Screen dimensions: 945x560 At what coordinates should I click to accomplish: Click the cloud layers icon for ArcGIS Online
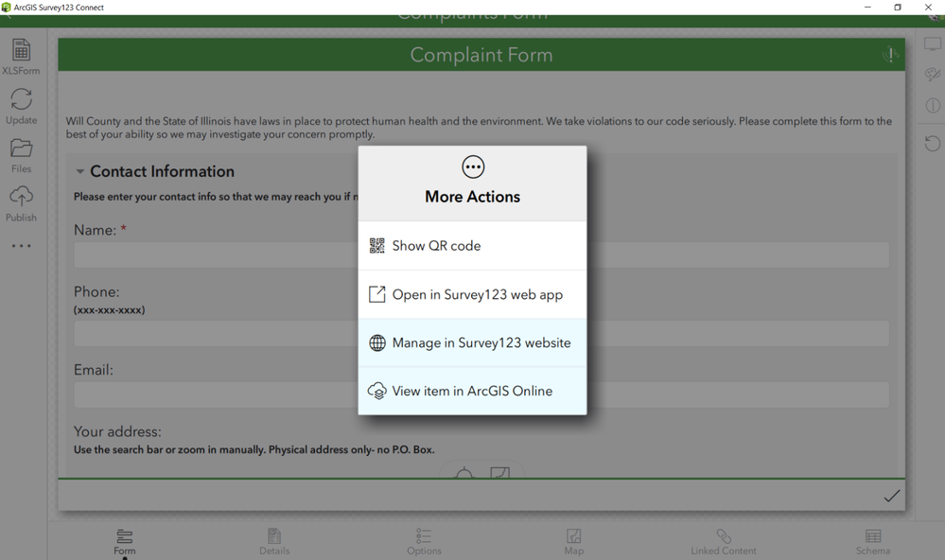click(376, 391)
